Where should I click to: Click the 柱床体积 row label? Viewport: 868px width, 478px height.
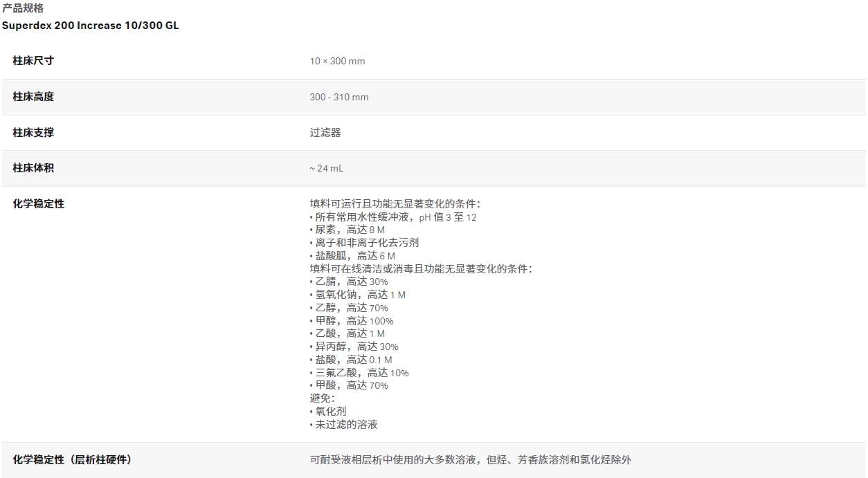tap(32, 168)
